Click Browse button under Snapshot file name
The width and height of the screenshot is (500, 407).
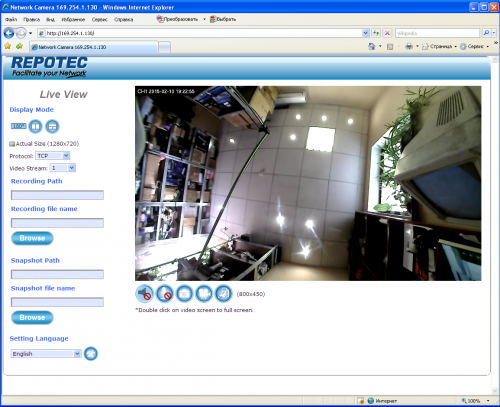click(x=32, y=318)
